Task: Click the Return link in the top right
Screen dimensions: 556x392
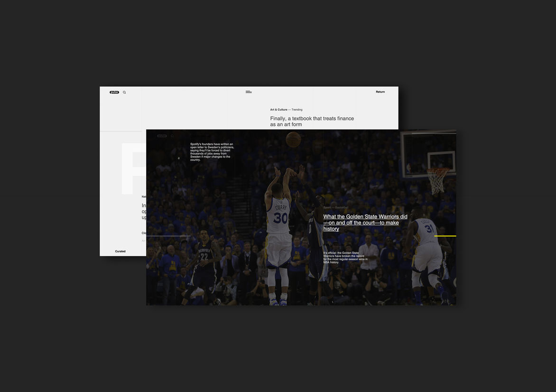Action: [x=380, y=92]
